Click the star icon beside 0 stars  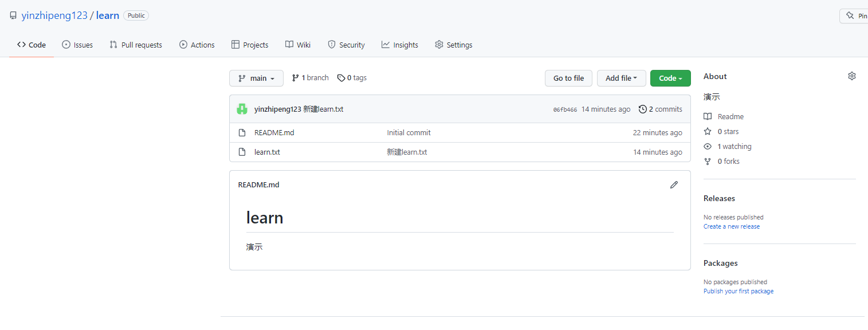(x=708, y=131)
